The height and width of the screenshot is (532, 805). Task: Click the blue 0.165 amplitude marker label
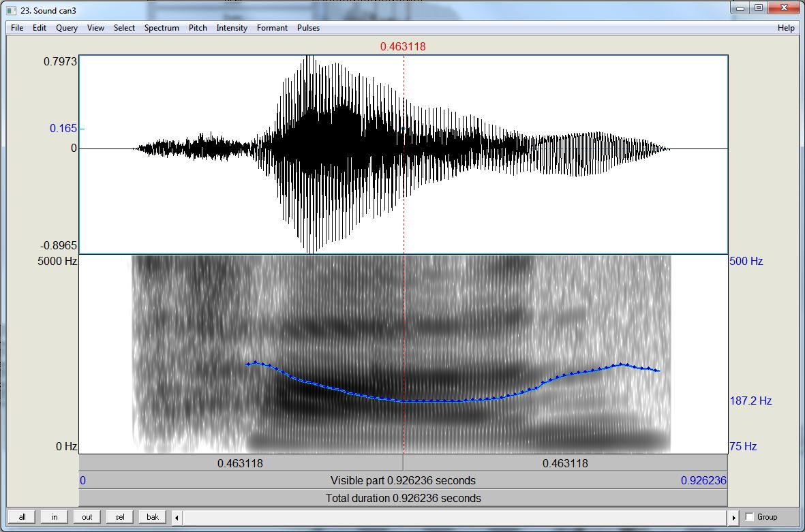[x=63, y=128]
